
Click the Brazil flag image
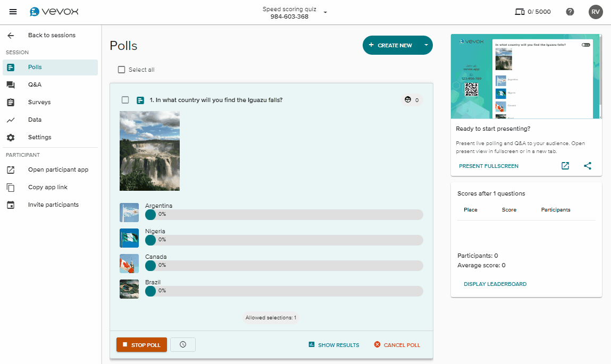[x=129, y=289]
